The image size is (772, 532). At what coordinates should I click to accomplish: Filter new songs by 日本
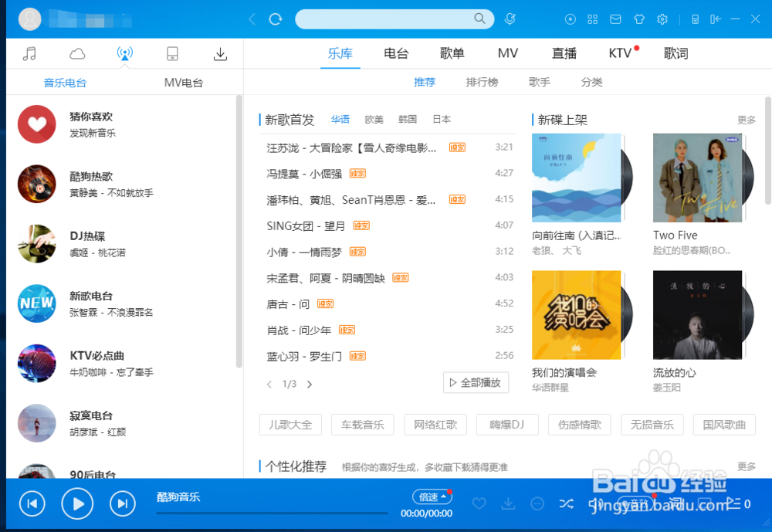pyautogui.click(x=442, y=119)
